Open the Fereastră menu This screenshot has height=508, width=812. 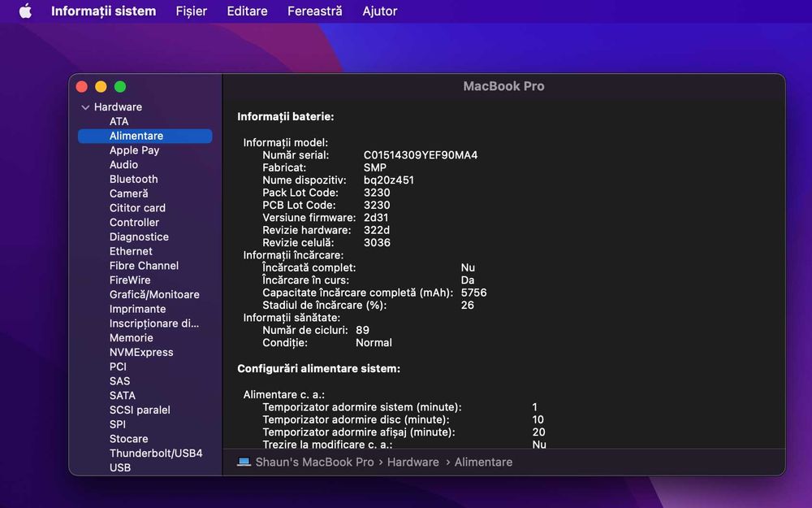(x=315, y=11)
